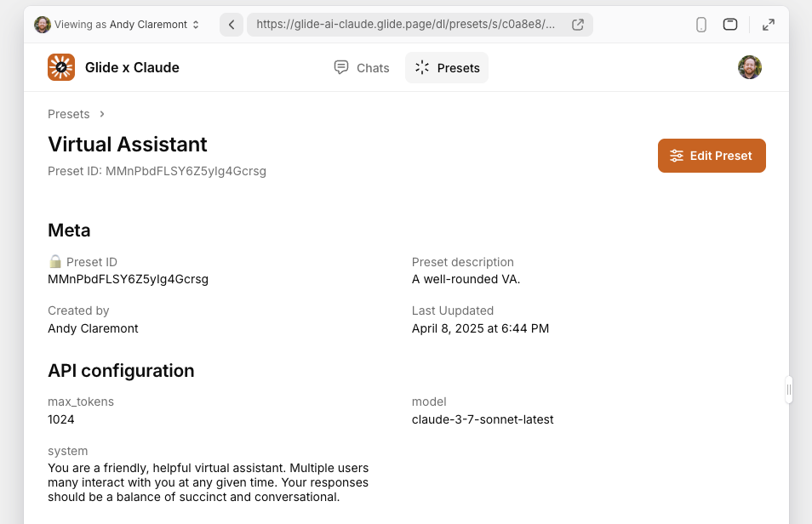This screenshot has height=524, width=812.
Task: Switch to phone preview icon
Action: click(x=700, y=25)
